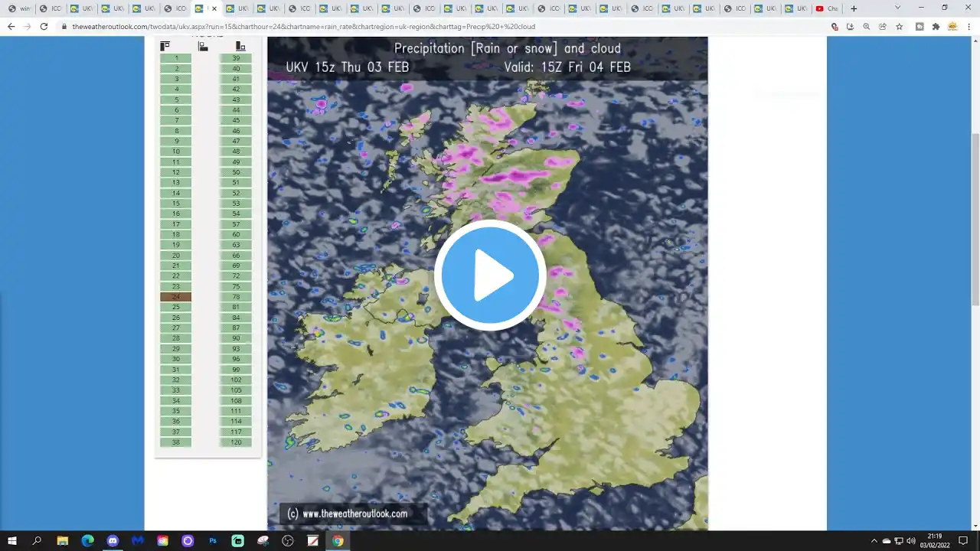
Task: Select forecast hour 120 in the list
Action: pos(236,442)
